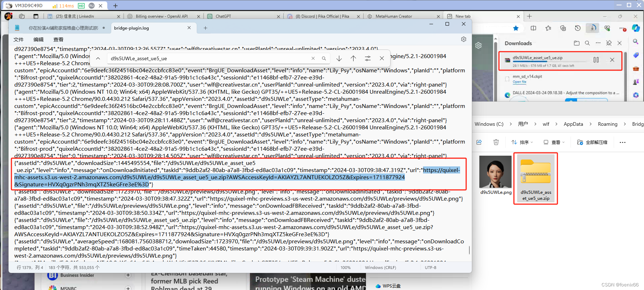Open the Discord Pika Official tab

[x=323, y=16]
